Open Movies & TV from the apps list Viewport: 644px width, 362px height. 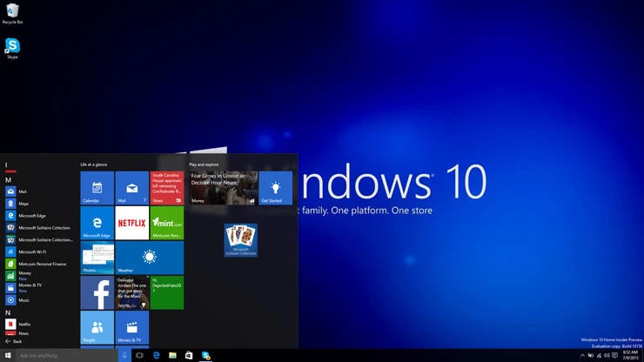[39, 288]
